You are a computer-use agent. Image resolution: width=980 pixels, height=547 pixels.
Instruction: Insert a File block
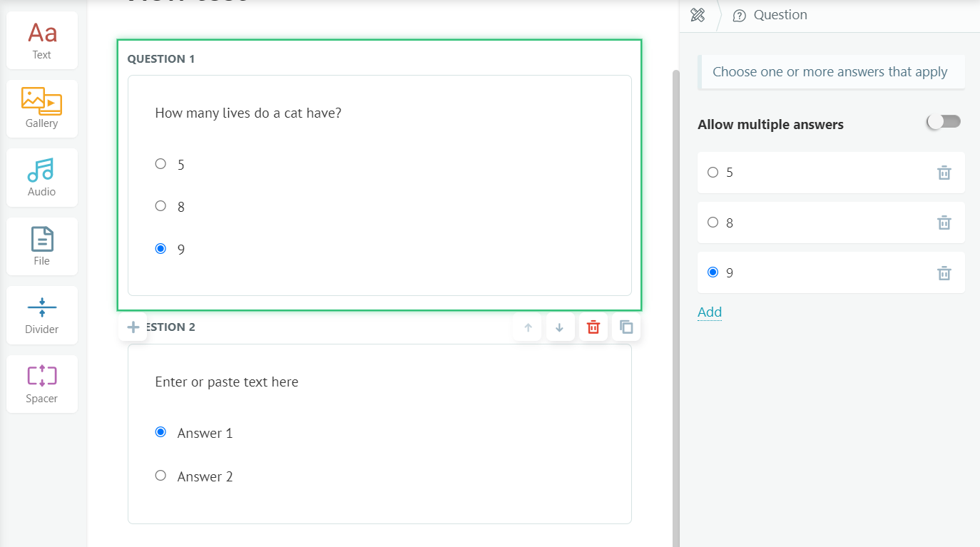point(42,246)
